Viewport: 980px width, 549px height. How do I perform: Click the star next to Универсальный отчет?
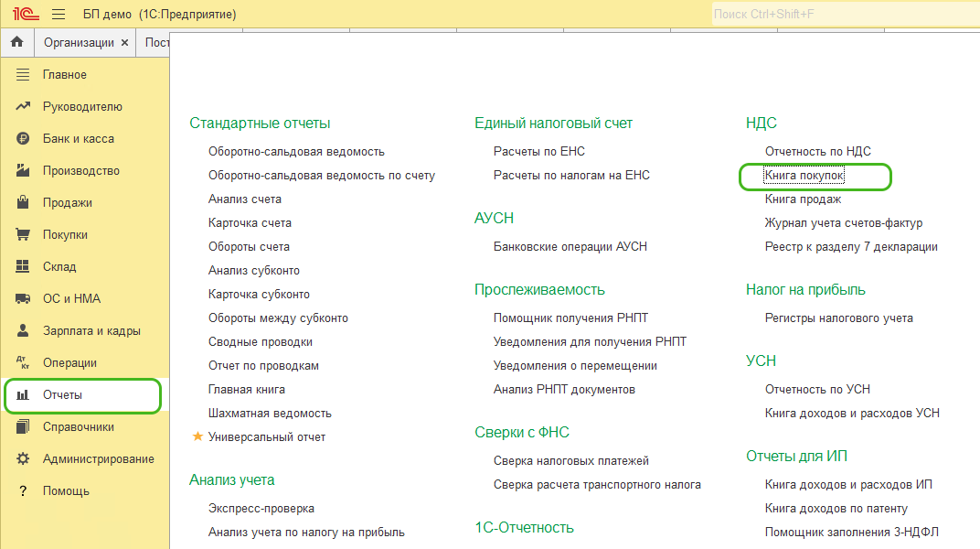click(197, 437)
